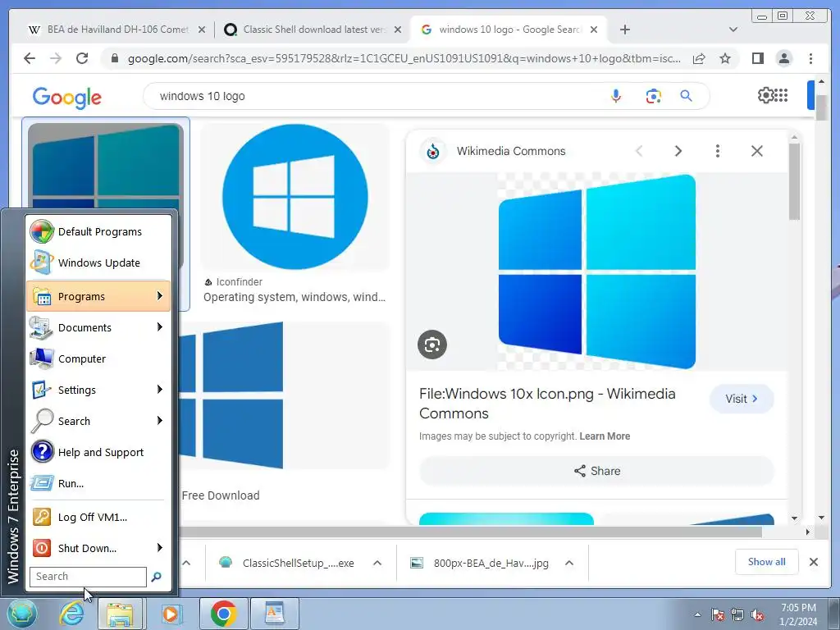Open Default Programs from start menu
The width and height of the screenshot is (840, 630).
tap(98, 231)
